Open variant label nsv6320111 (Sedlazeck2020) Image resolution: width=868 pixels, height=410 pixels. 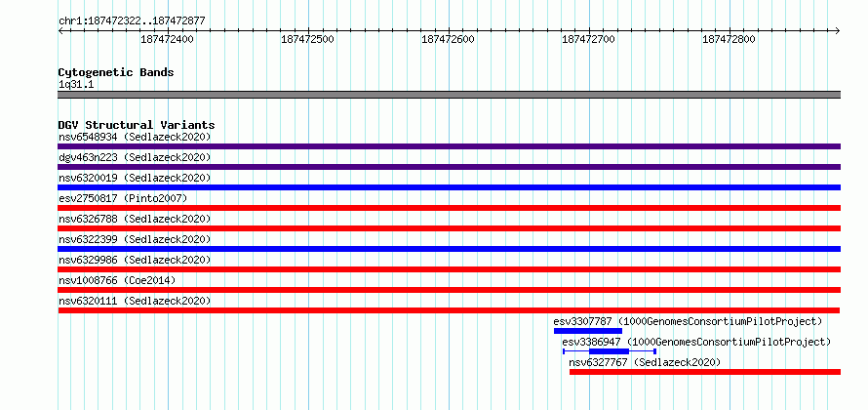[x=135, y=301]
